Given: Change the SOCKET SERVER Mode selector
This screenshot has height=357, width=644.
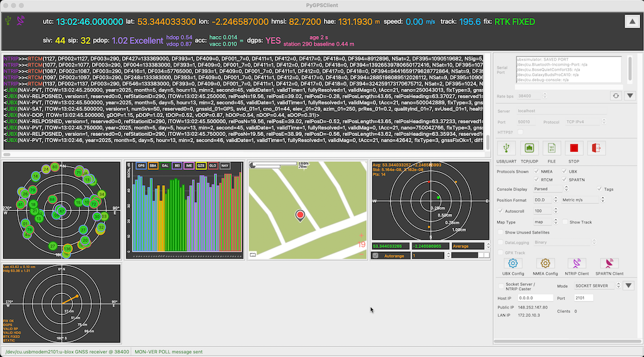Looking at the screenshot, I should pyautogui.click(x=597, y=285).
